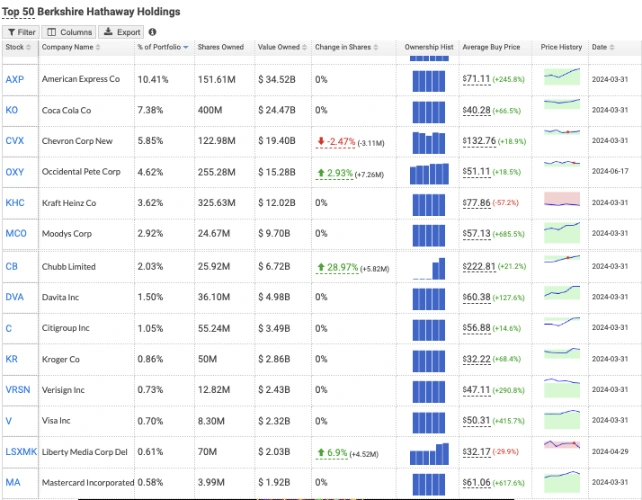642x500 pixels.
Task: Sort by Value Owned arrows
Action: (x=304, y=47)
